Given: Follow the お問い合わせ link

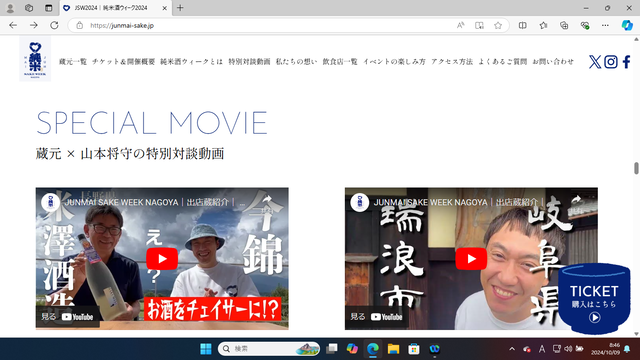Looking at the screenshot, I should [x=553, y=62].
